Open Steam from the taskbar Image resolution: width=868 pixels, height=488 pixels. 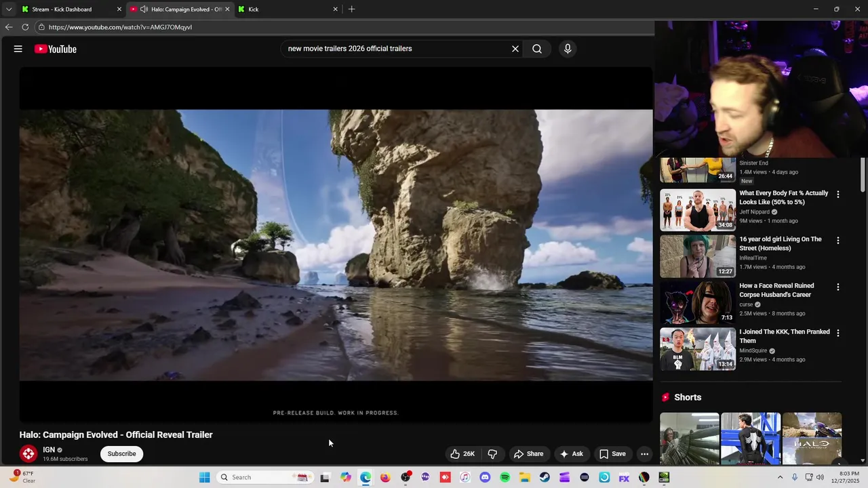545,477
